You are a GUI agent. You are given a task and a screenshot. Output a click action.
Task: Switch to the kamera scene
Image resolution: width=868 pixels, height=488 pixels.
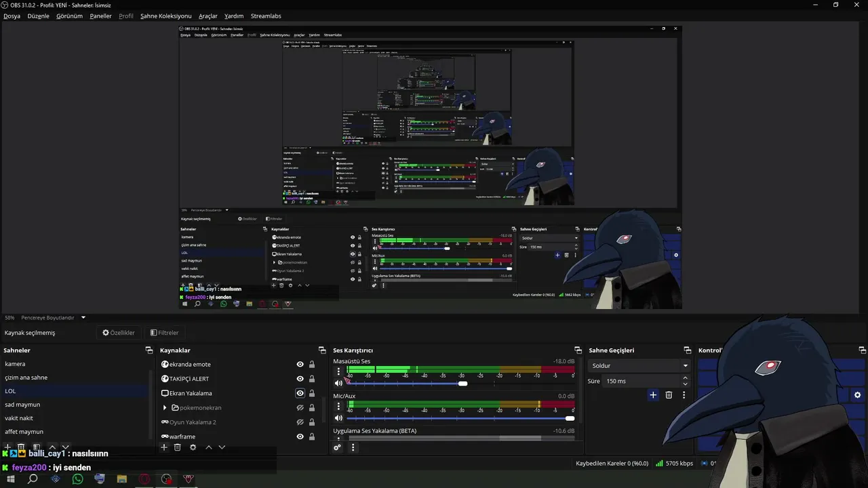75,364
